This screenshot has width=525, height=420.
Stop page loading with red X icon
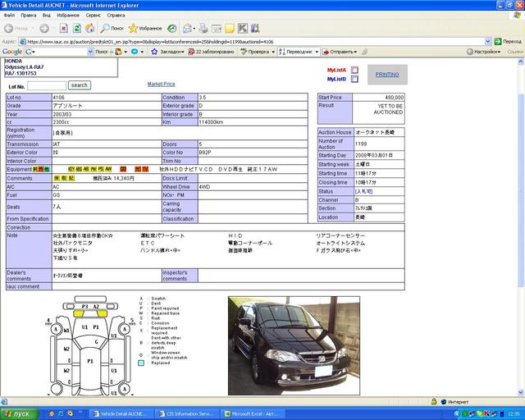click(x=64, y=29)
